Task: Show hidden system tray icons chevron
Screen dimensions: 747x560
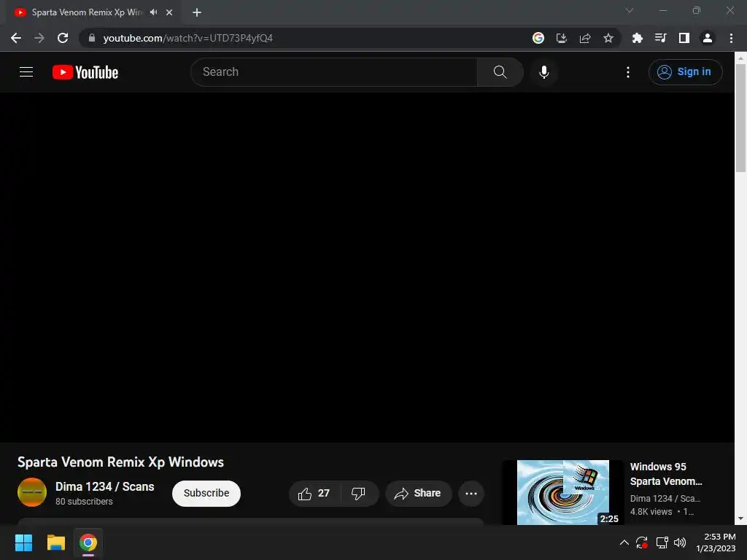Action: point(624,542)
